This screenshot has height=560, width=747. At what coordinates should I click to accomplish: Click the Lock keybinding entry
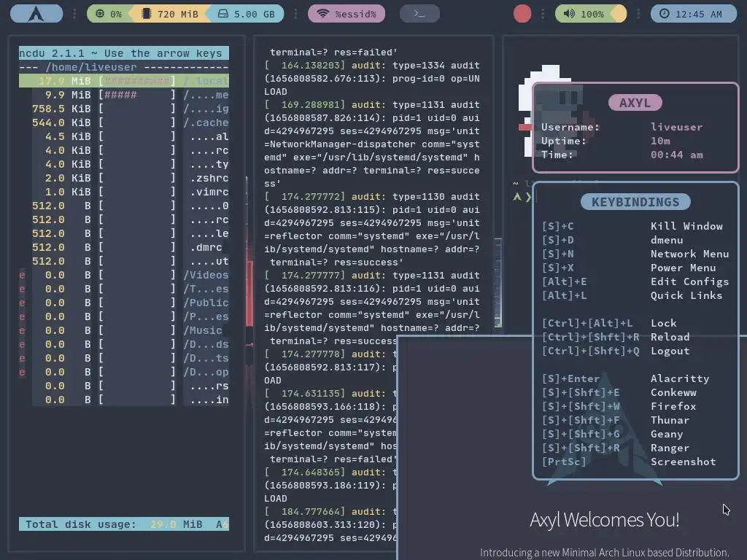664,323
